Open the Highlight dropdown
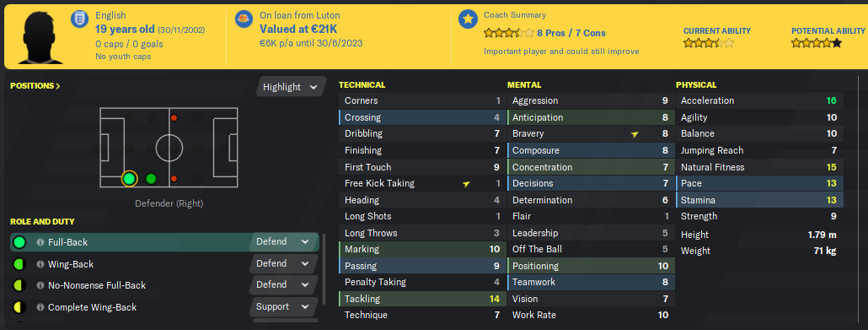The image size is (868, 330). click(292, 87)
